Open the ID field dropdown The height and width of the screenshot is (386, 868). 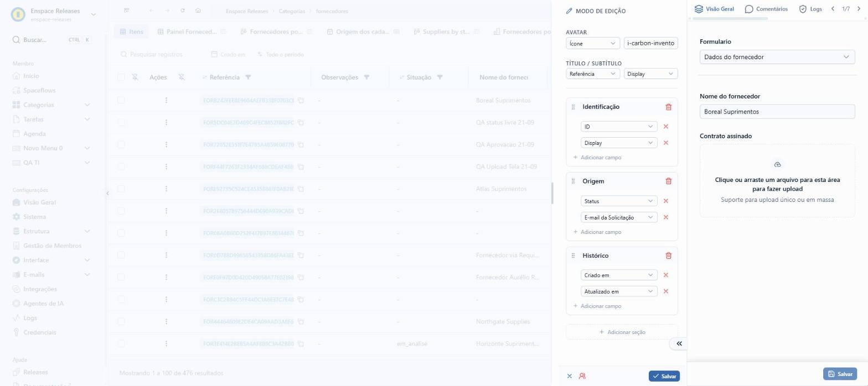[x=619, y=127]
